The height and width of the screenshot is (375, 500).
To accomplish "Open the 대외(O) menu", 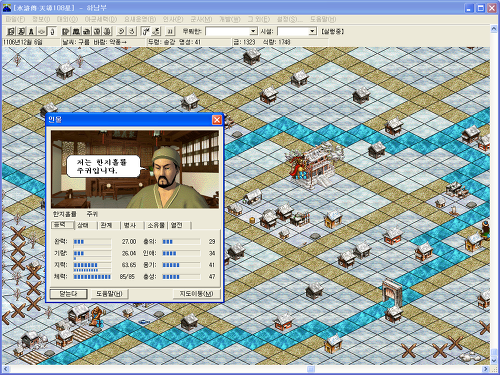I will coord(67,19).
